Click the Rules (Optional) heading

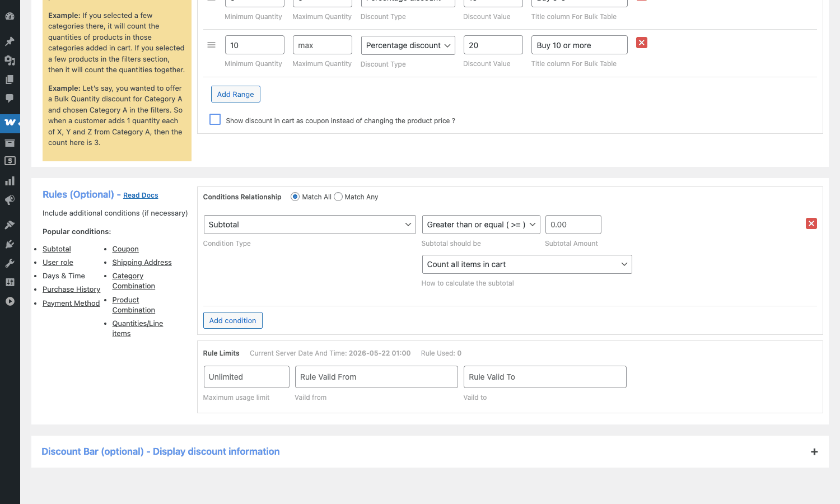click(x=78, y=194)
